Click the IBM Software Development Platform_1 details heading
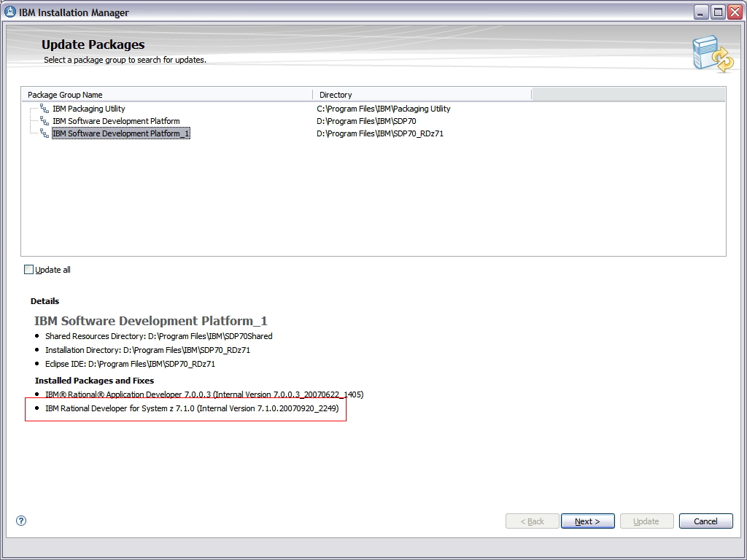The width and height of the screenshot is (747, 560). coord(150,321)
